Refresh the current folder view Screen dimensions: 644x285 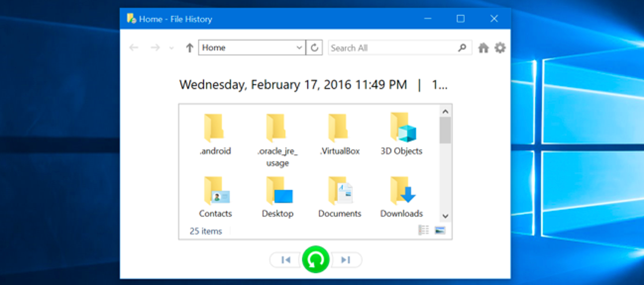tap(314, 48)
